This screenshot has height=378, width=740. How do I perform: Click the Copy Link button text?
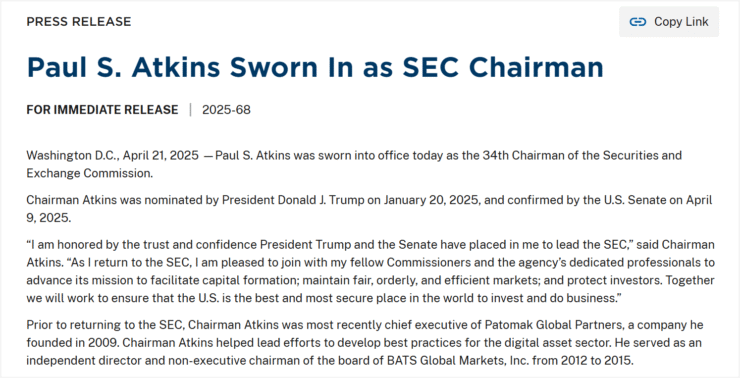[x=681, y=22]
